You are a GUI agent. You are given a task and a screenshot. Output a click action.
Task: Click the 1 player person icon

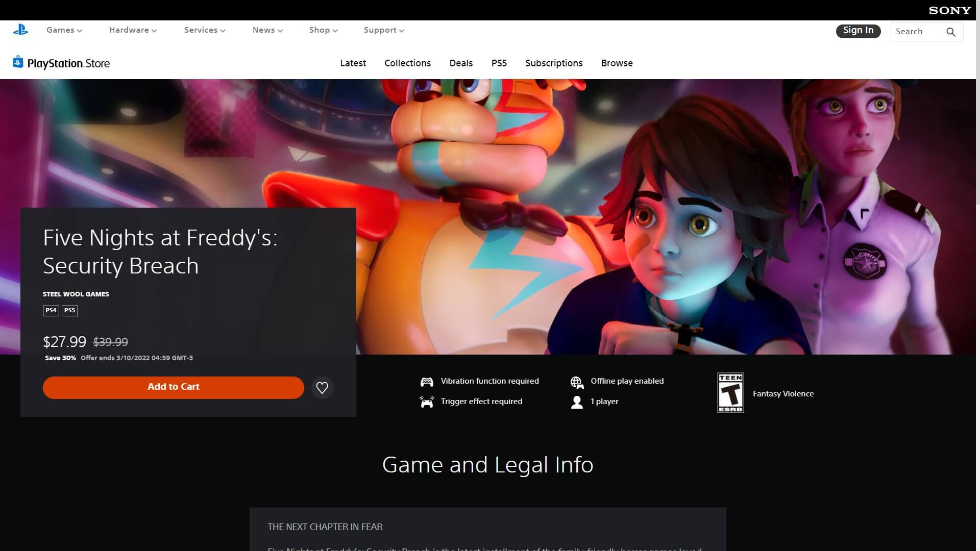[x=577, y=402]
